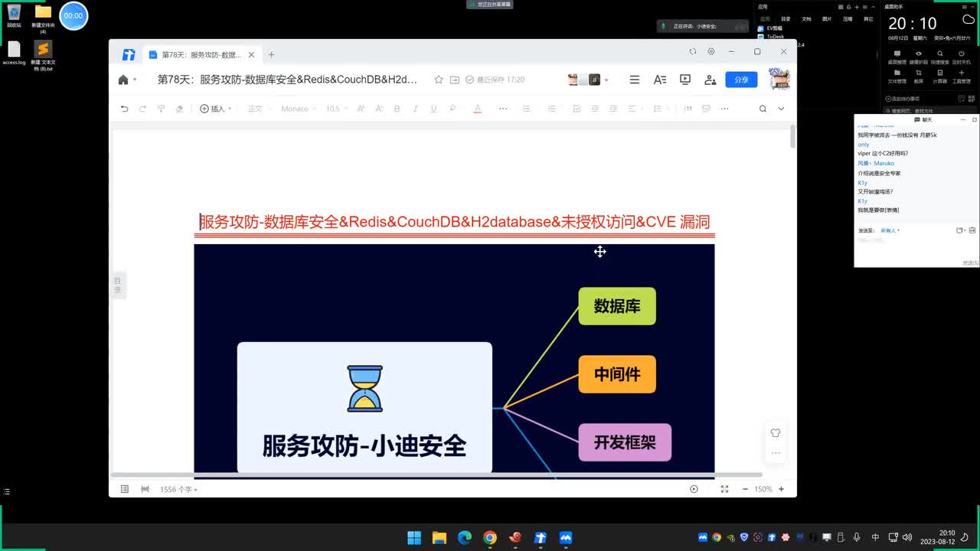Select the 第78天 document tab

click(x=201, y=55)
